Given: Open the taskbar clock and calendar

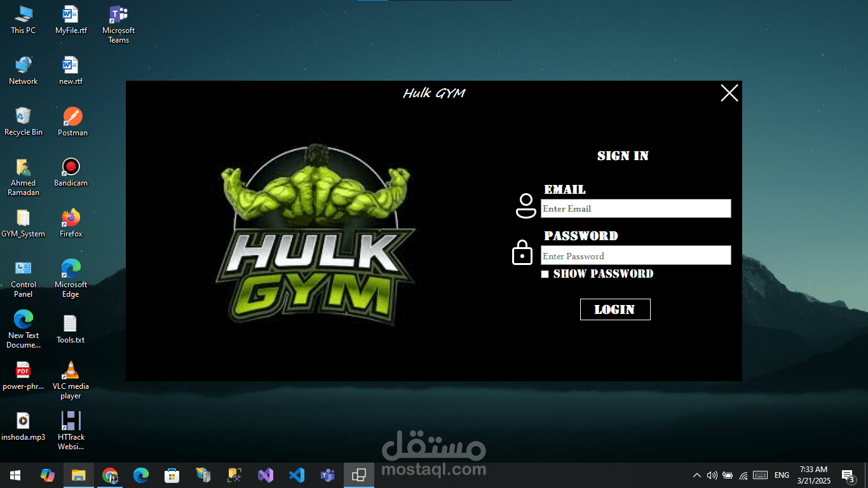Looking at the screenshot, I should 815,475.
